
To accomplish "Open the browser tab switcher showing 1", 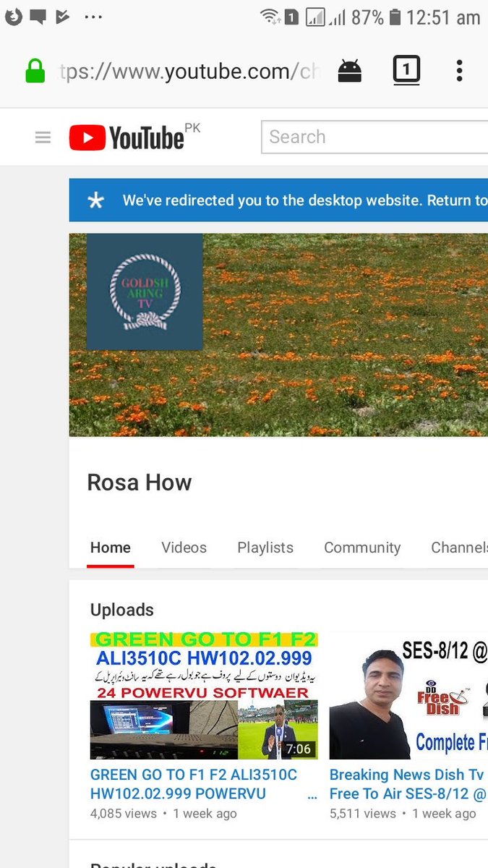I will 406,70.
